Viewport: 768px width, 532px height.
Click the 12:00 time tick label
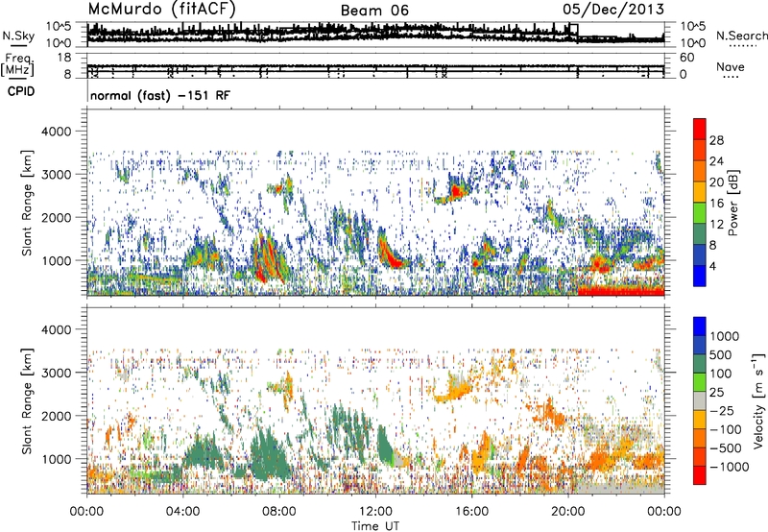[x=375, y=512]
